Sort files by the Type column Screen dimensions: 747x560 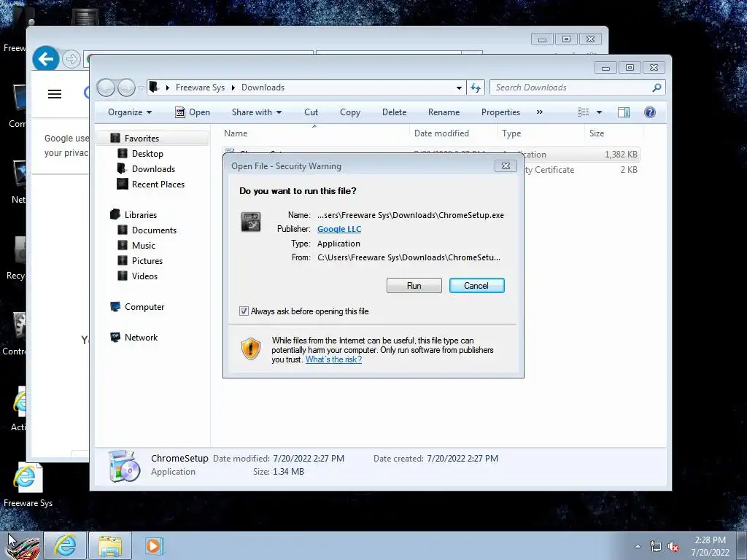pyautogui.click(x=541, y=133)
